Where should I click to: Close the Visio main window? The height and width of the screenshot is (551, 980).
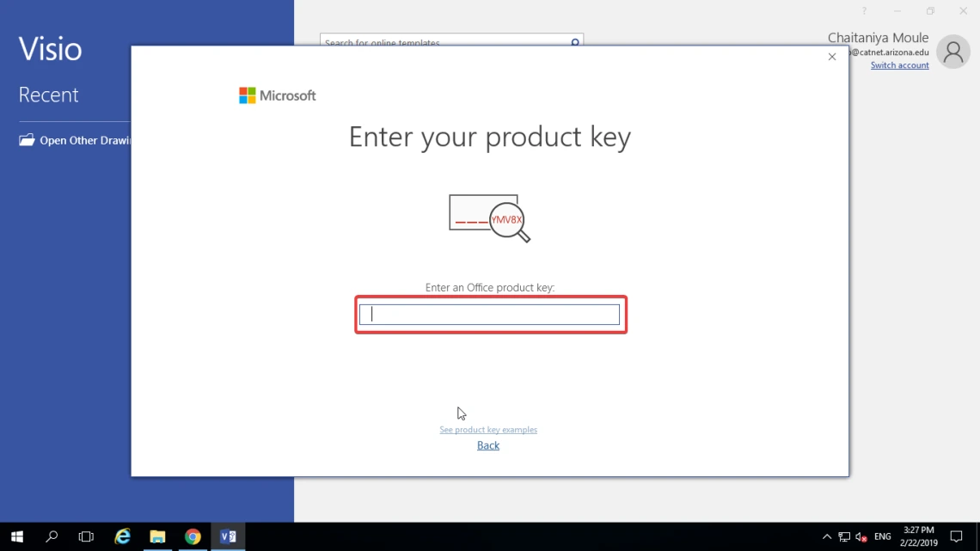tap(963, 10)
